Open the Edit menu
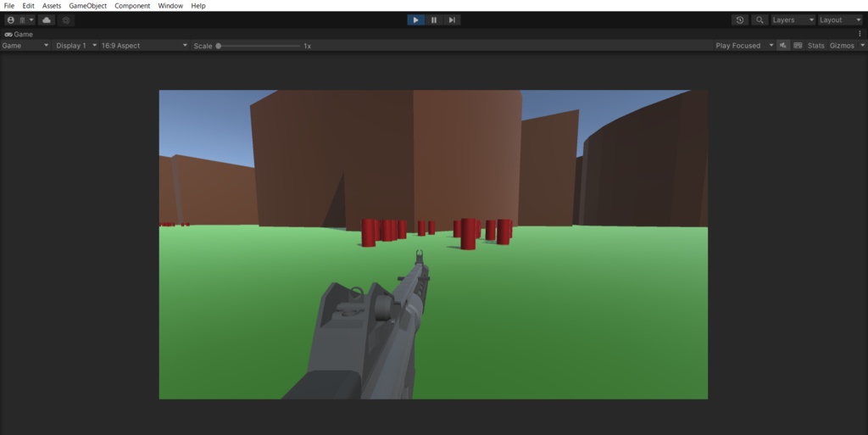The width and height of the screenshot is (868, 435). tap(28, 6)
